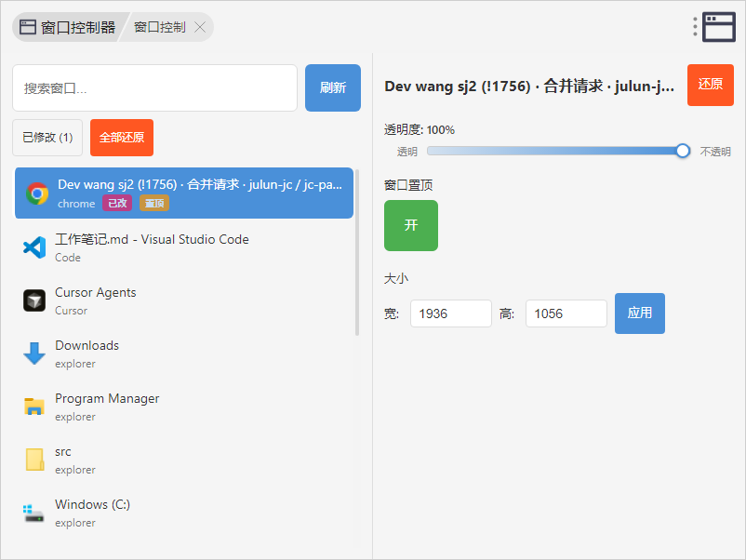Close the 窗口控制 tab
The width and height of the screenshot is (746, 560).
pyautogui.click(x=200, y=27)
